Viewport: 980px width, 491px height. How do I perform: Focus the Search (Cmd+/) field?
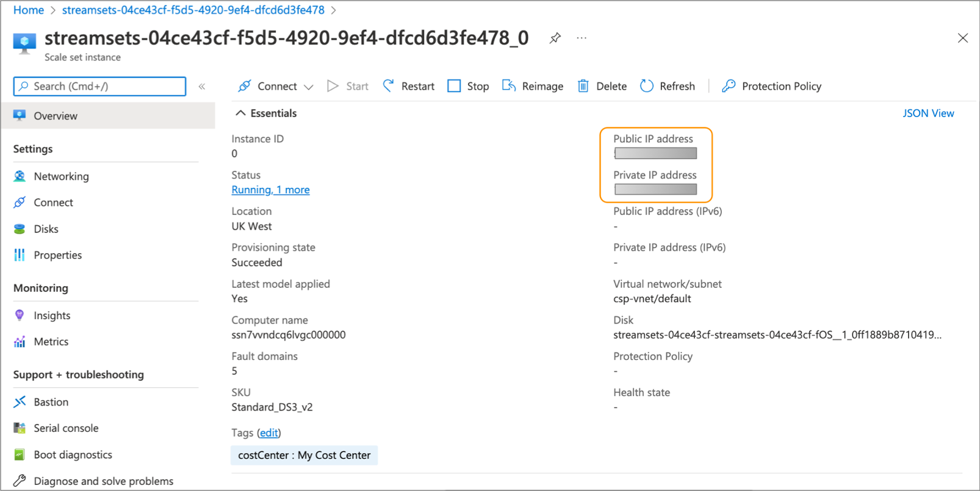tap(99, 87)
